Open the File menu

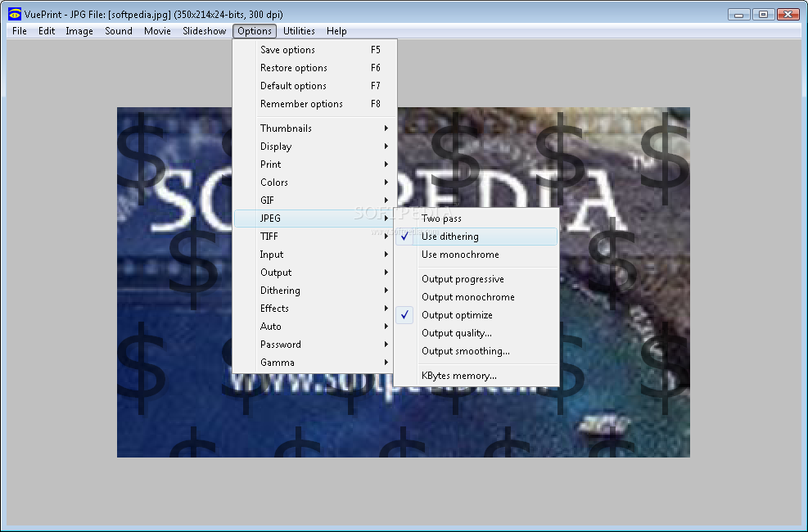(x=20, y=31)
